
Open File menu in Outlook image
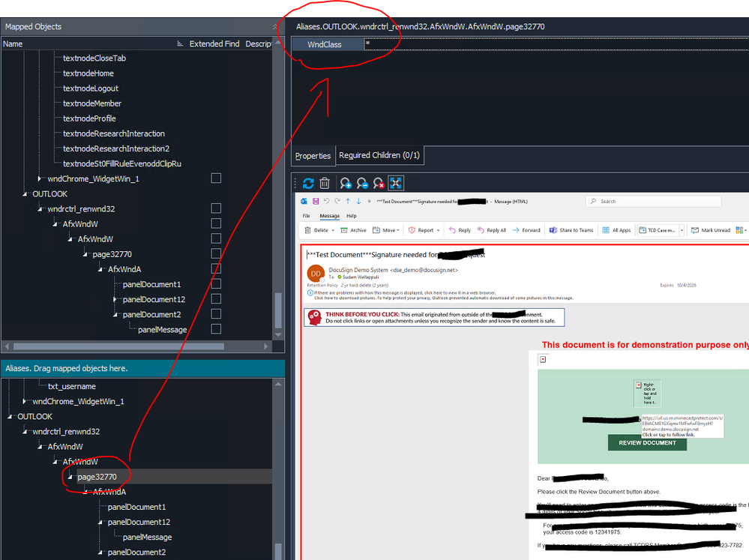[x=306, y=216]
